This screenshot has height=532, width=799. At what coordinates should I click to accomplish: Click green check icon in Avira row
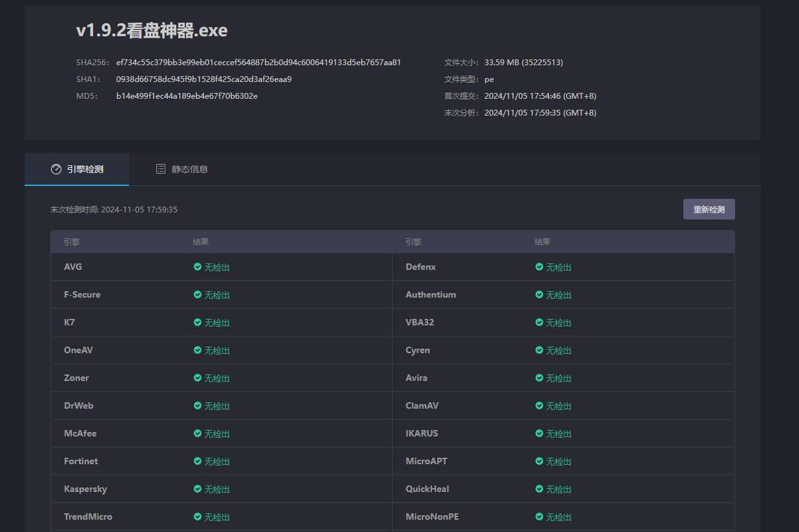539,378
